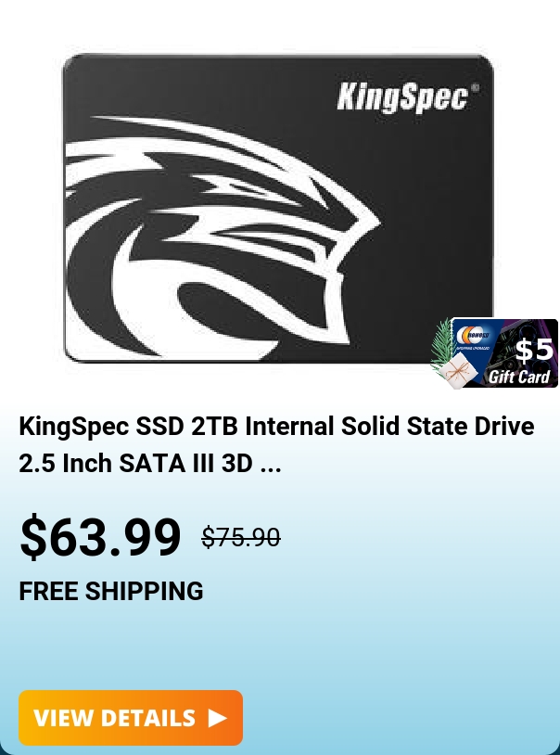Click the $63.99 sale price
Image resolution: width=560 pixels, height=755 pixels.
click(x=100, y=536)
